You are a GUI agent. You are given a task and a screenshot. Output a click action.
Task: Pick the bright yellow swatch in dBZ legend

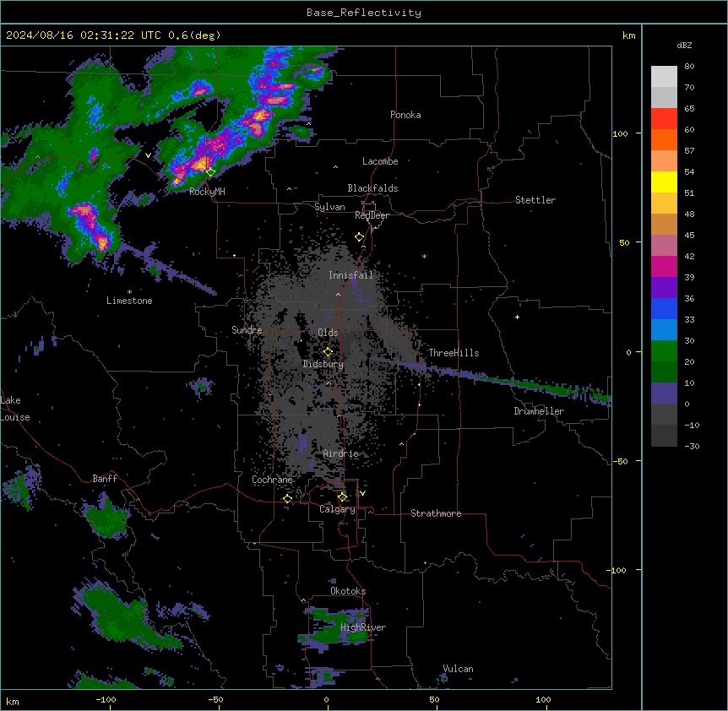[664, 182]
